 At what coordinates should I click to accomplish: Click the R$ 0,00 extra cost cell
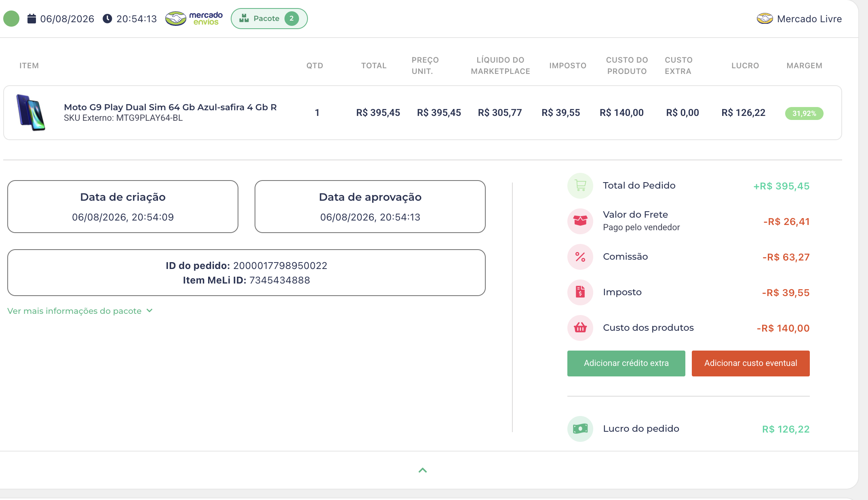click(683, 113)
